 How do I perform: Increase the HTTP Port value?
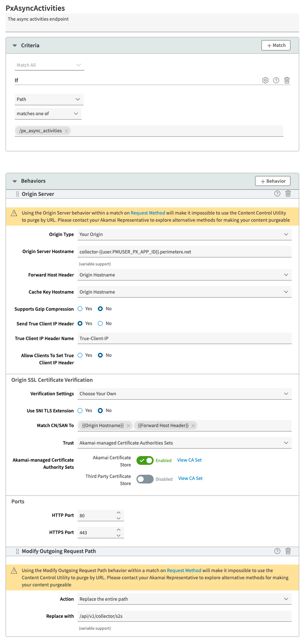[119, 512]
